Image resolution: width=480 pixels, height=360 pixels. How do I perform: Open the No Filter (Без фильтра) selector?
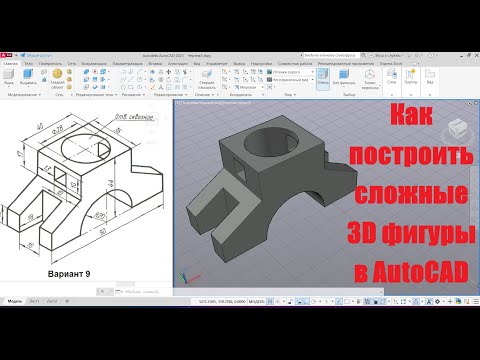344,77
